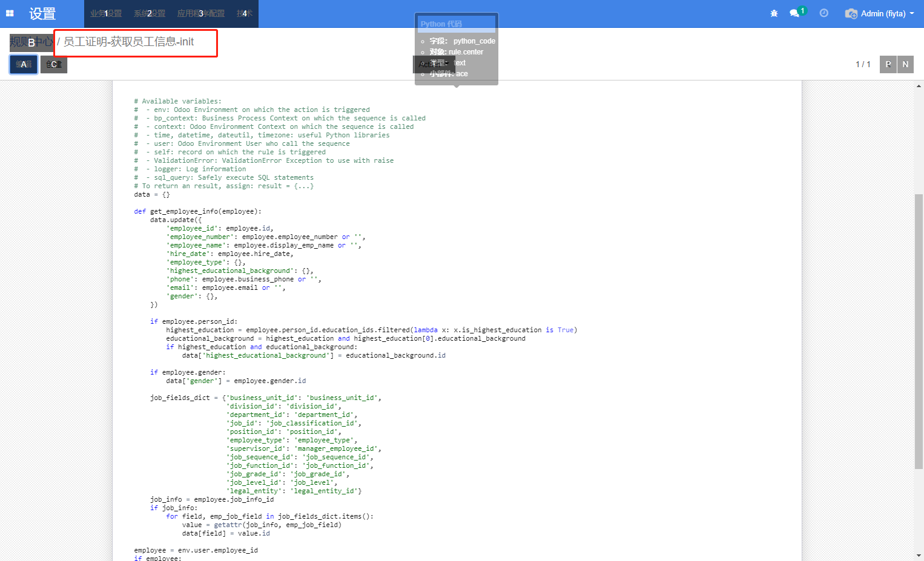Screen dimensions: 924x561
Task: Expand the Action dropdown
Action: click(434, 64)
